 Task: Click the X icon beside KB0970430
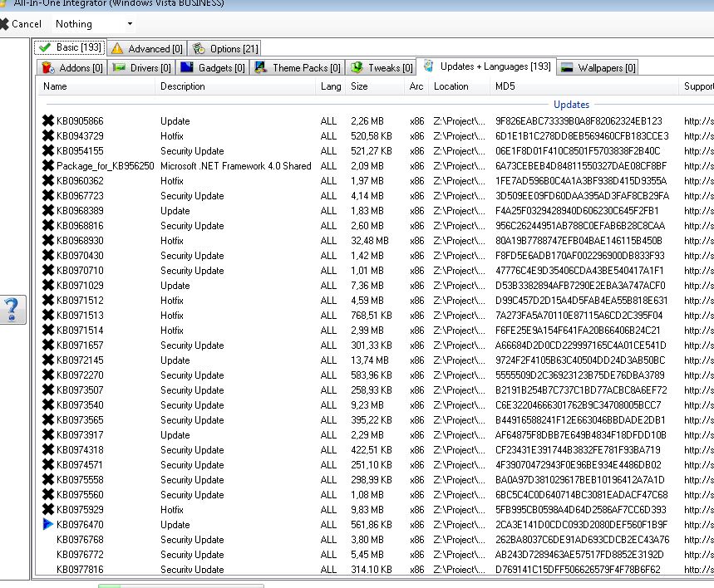click(x=48, y=255)
